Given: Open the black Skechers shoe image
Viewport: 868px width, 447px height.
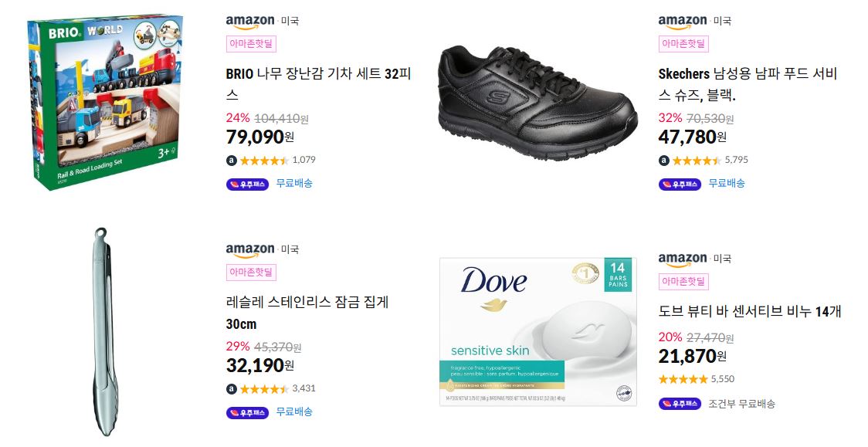Looking at the screenshot, I should tap(537, 103).
